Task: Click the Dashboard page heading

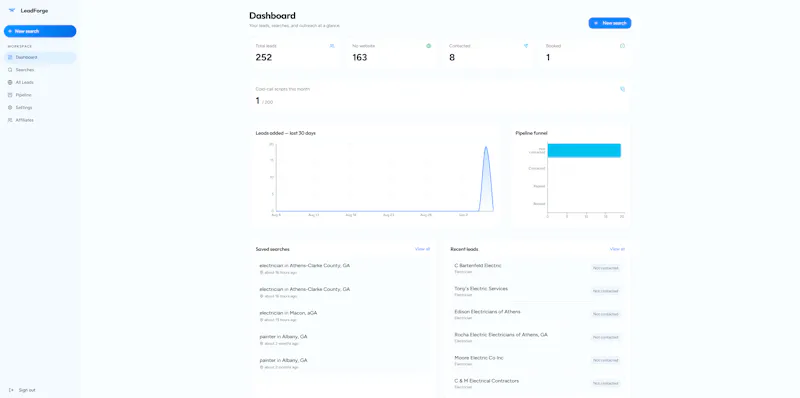Action: tap(272, 16)
